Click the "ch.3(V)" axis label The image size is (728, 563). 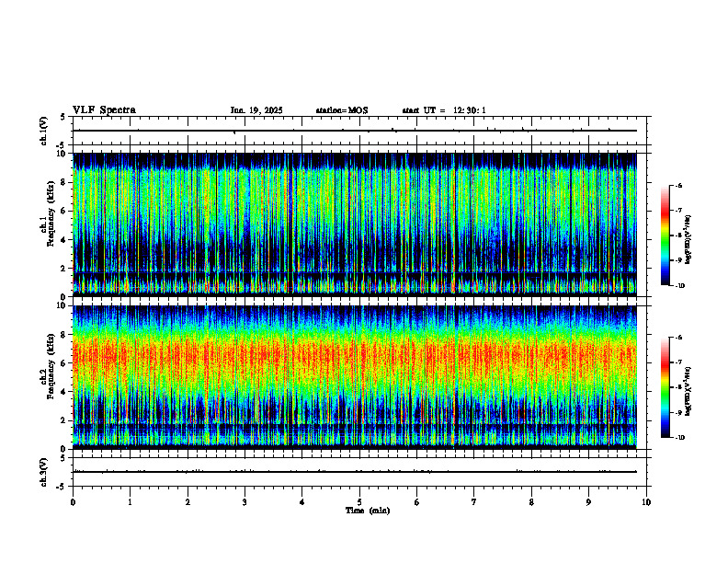tap(44, 473)
